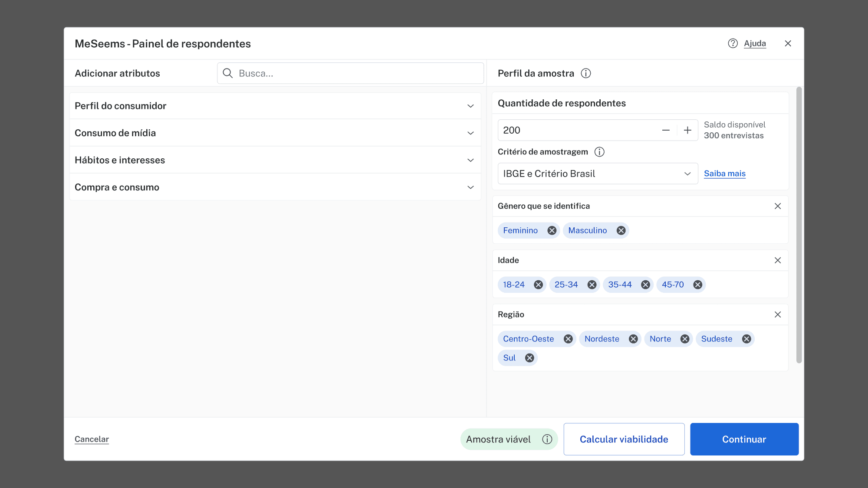The height and width of the screenshot is (488, 868).
Task: Click the Calcular viabilidade button
Action: (x=624, y=439)
